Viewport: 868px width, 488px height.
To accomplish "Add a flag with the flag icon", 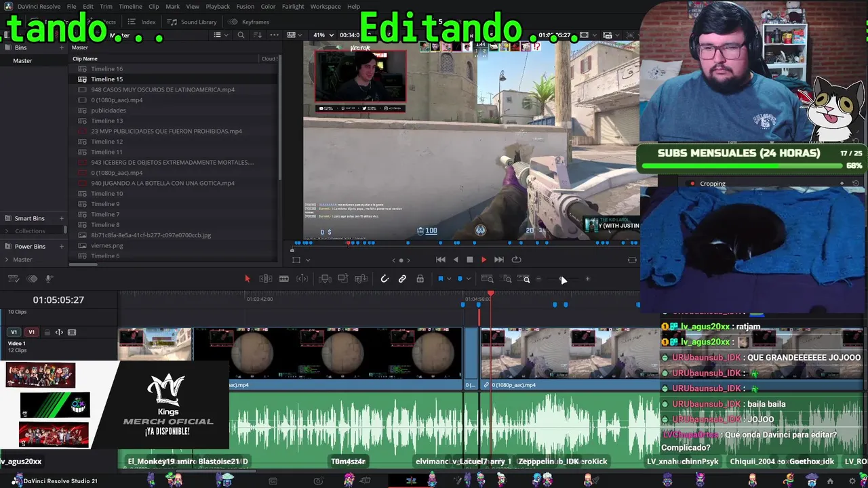I will tap(440, 279).
